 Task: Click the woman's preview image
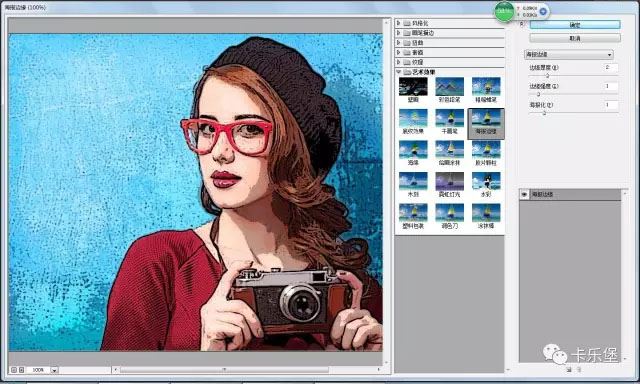[x=196, y=192]
